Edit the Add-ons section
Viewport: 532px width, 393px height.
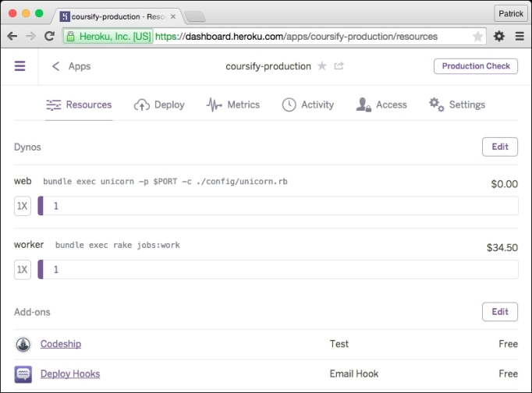tap(500, 312)
